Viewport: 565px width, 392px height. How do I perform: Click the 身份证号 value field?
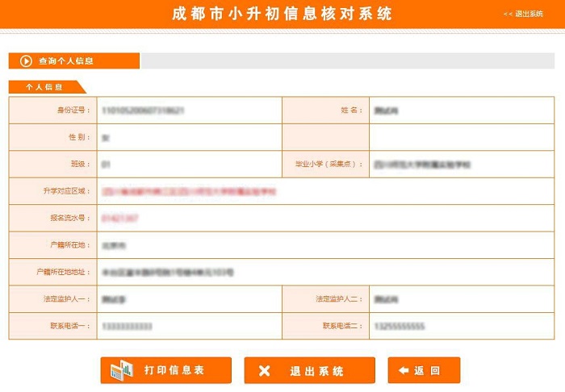click(x=144, y=111)
